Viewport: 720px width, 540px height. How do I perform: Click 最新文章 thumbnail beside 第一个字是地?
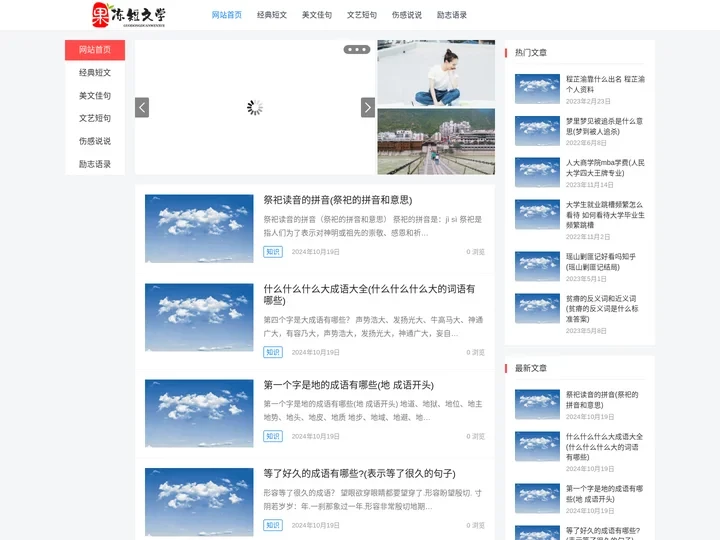point(537,498)
